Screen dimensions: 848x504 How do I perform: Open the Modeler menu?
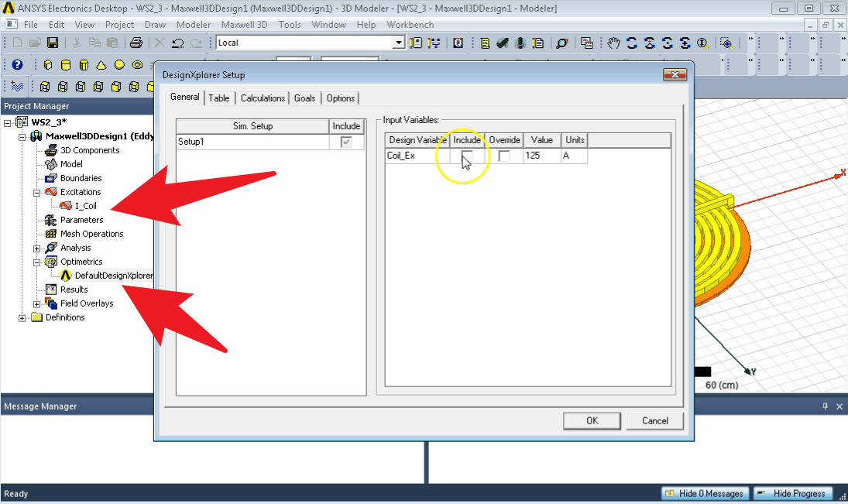point(194,25)
